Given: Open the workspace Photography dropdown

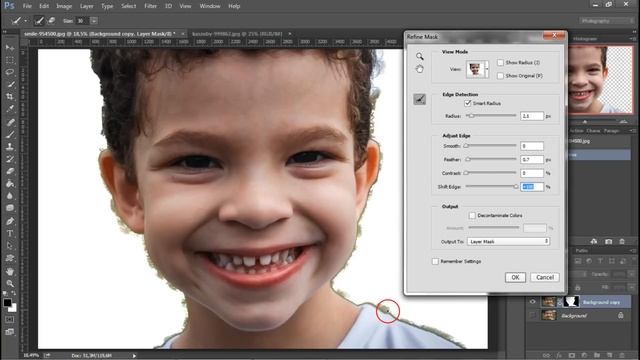Looking at the screenshot, I should pos(606,20).
